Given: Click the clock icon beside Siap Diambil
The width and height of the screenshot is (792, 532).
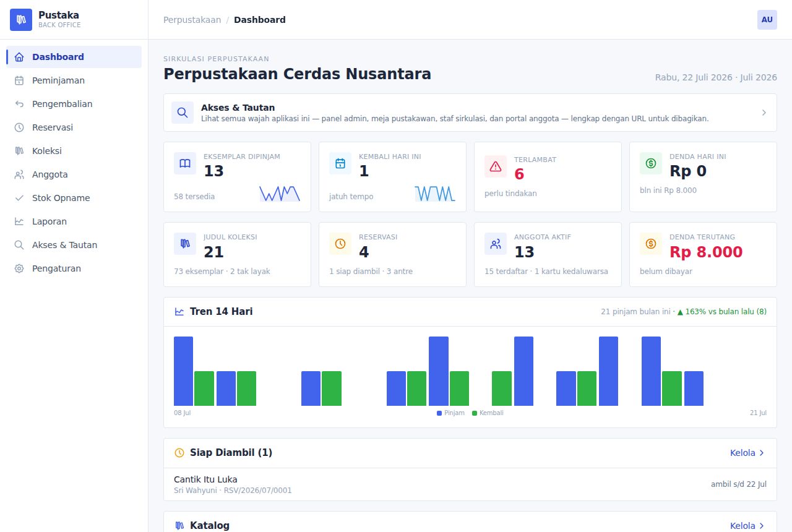Looking at the screenshot, I should point(179,453).
